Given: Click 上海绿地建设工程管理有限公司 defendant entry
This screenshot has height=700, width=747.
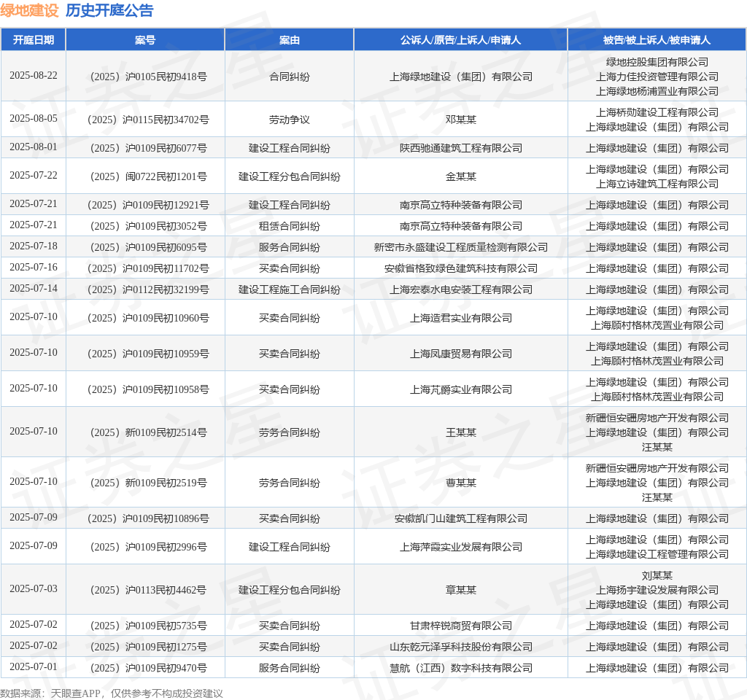Looking at the screenshot, I should [657, 554].
